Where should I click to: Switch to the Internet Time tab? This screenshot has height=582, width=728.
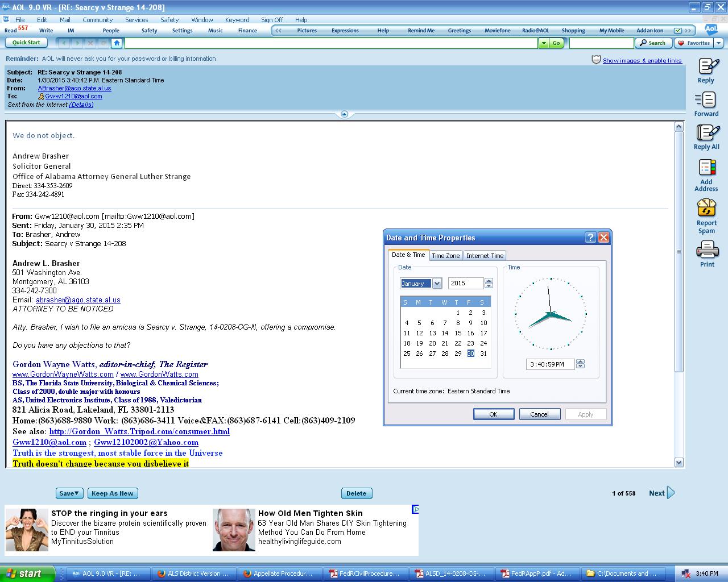click(485, 256)
